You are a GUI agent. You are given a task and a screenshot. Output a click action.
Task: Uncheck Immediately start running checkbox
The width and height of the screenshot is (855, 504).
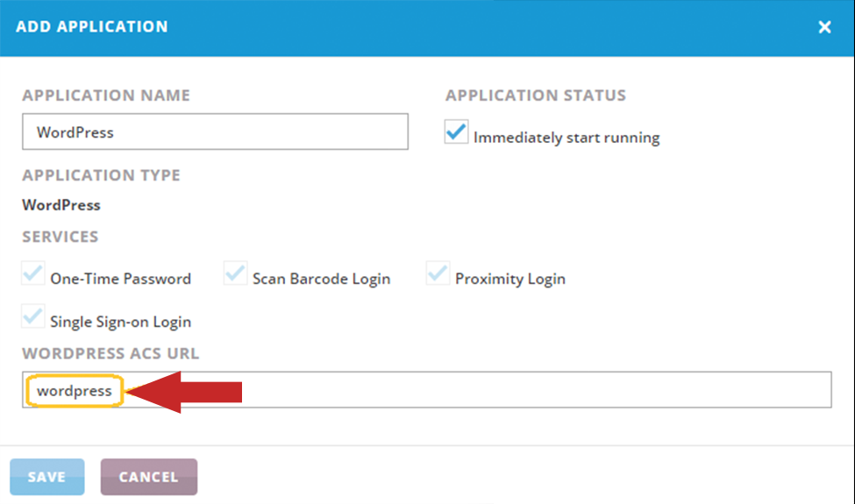(x=456, y=131)
